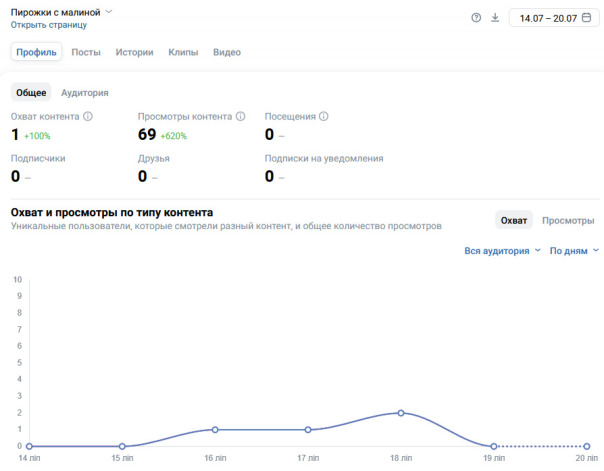The width and height of the screenshot is (604, 471).
Task: Open the calendar icon in date range
Action: click(586, 18)
